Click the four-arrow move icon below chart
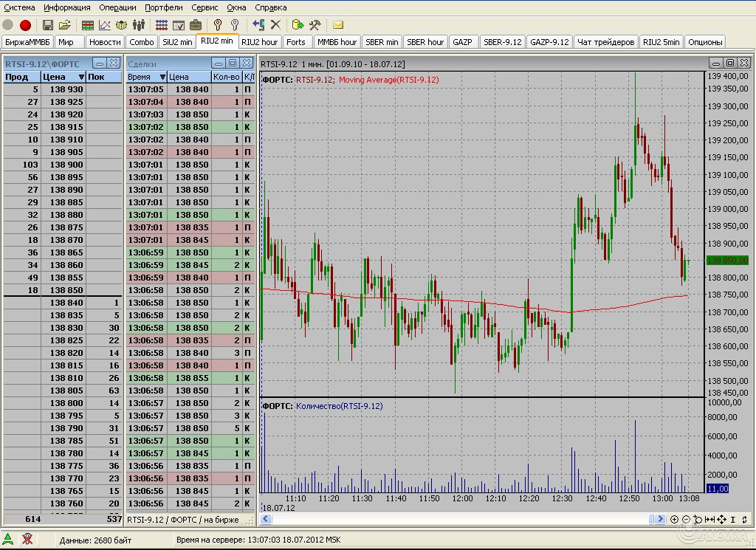Screen dimensions: 756x550 (x=721, y=520)
